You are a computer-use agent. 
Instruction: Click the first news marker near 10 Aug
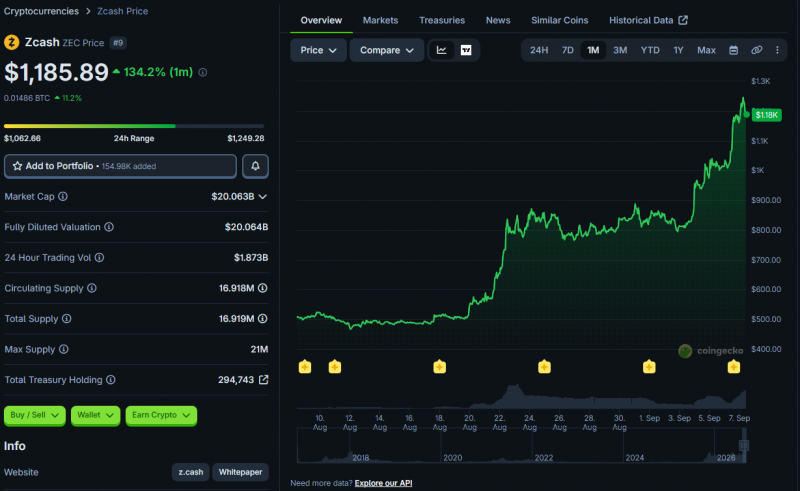305,366
